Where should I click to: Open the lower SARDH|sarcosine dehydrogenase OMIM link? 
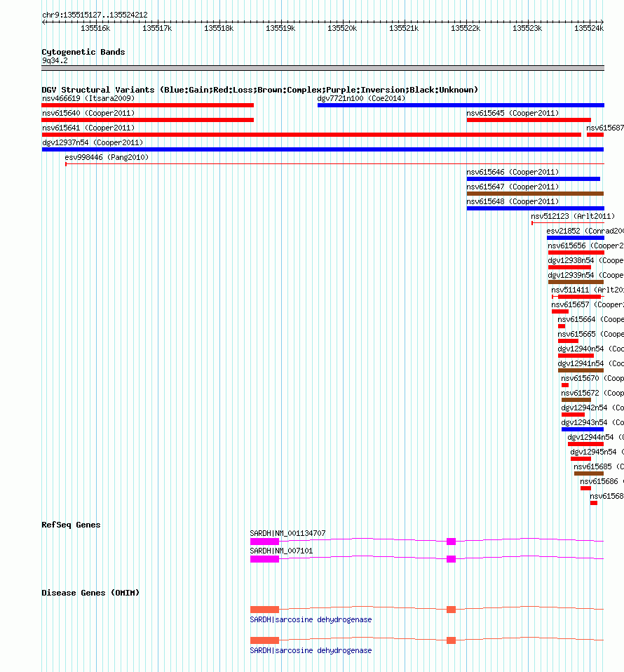click(311, 650)
